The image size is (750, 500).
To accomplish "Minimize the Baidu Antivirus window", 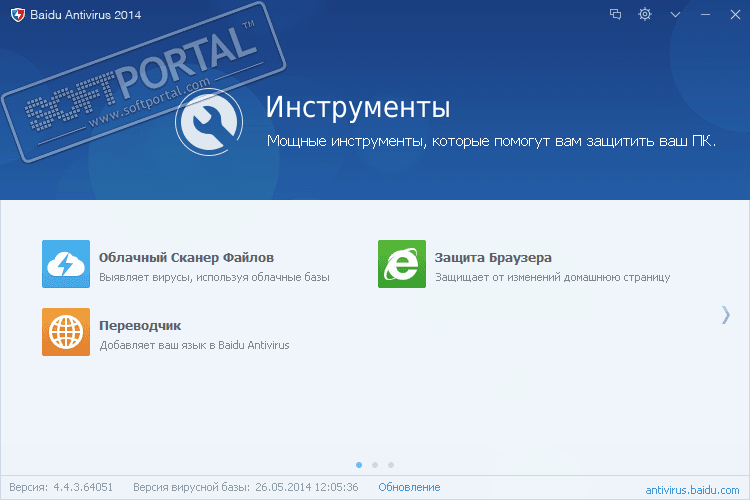I will pos(705,15).
